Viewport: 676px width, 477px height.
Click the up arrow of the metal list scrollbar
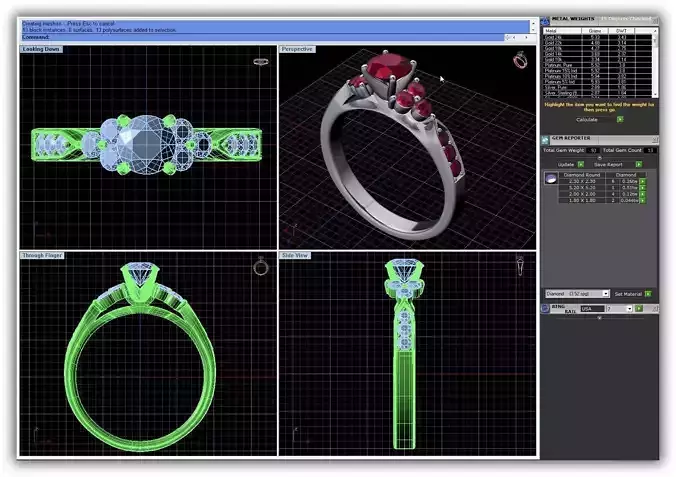click(655, 31)
